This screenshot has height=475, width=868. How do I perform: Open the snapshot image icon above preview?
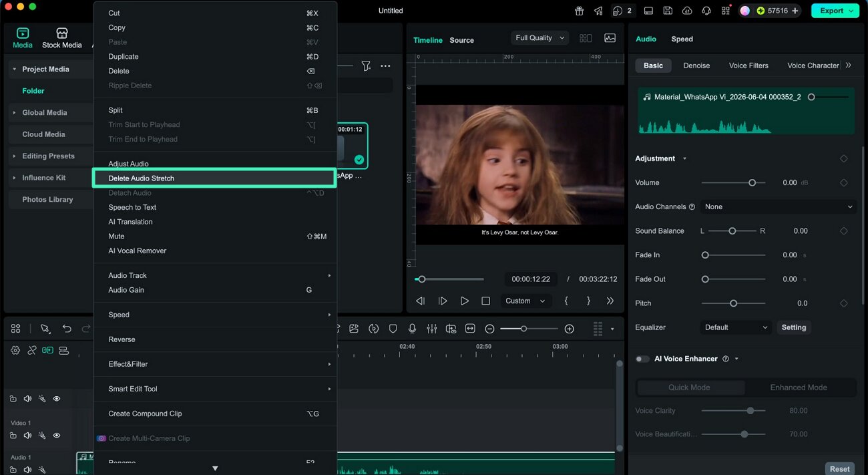(610, 38)
